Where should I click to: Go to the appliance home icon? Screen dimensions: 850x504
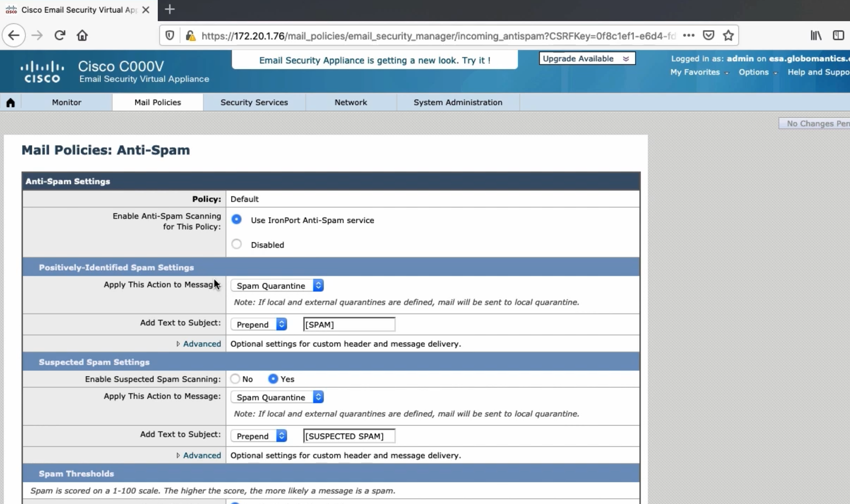[11, 103]
